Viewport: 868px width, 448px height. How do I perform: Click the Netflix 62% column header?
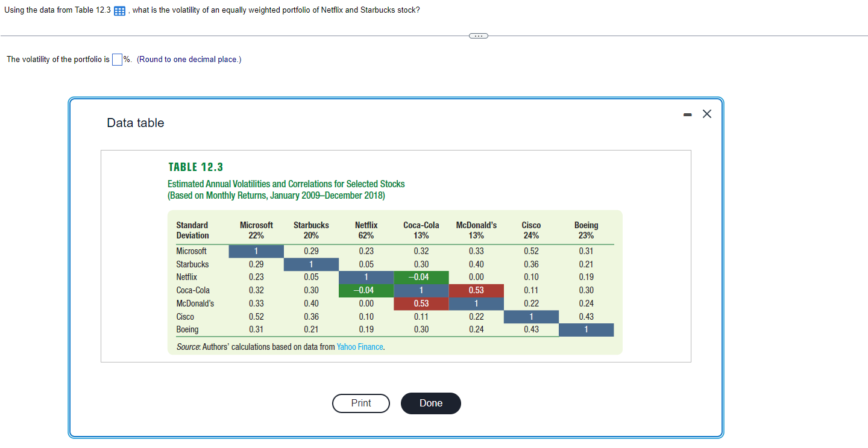[366, 229]
